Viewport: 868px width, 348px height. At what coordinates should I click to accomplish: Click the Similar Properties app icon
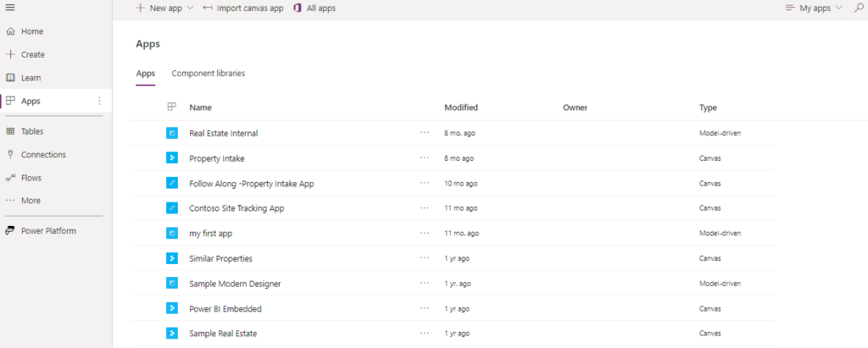172,258
